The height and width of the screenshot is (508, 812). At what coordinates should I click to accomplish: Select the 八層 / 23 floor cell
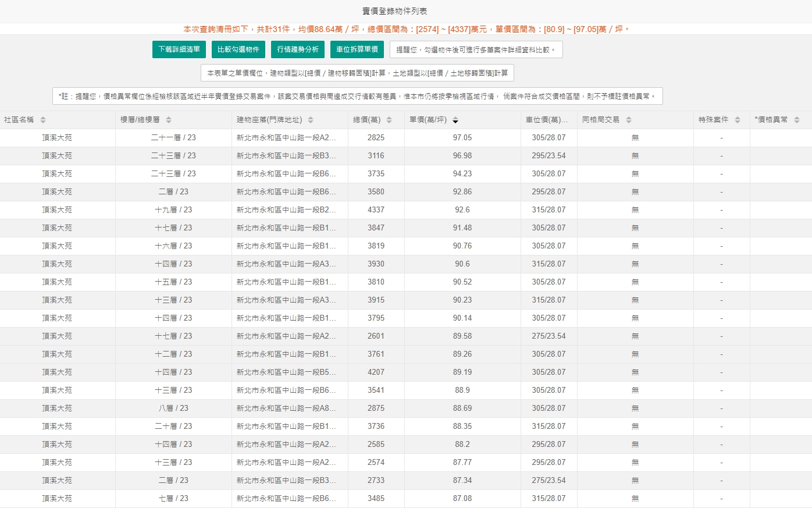pyautogui.click(x=173, y=408)
